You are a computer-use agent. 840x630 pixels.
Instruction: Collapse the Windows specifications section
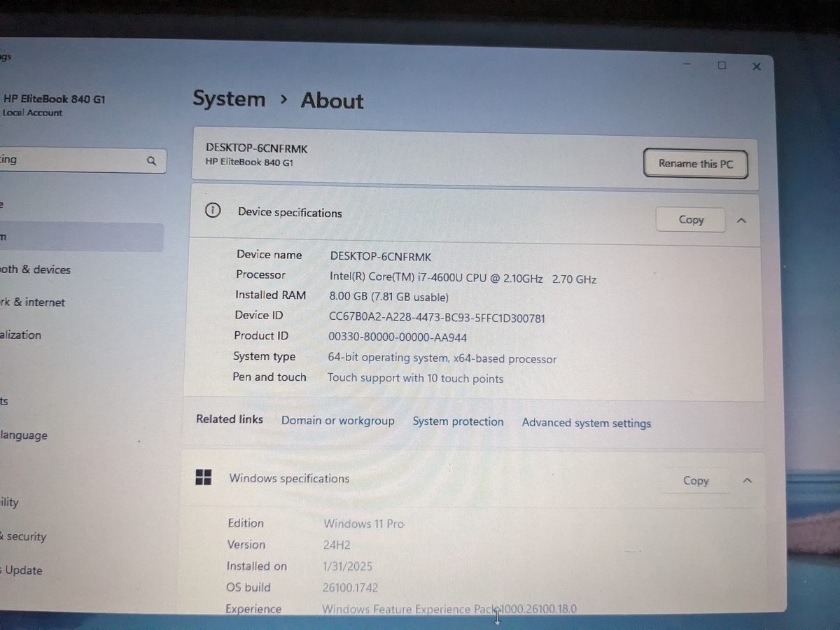(x=747, y=481)
